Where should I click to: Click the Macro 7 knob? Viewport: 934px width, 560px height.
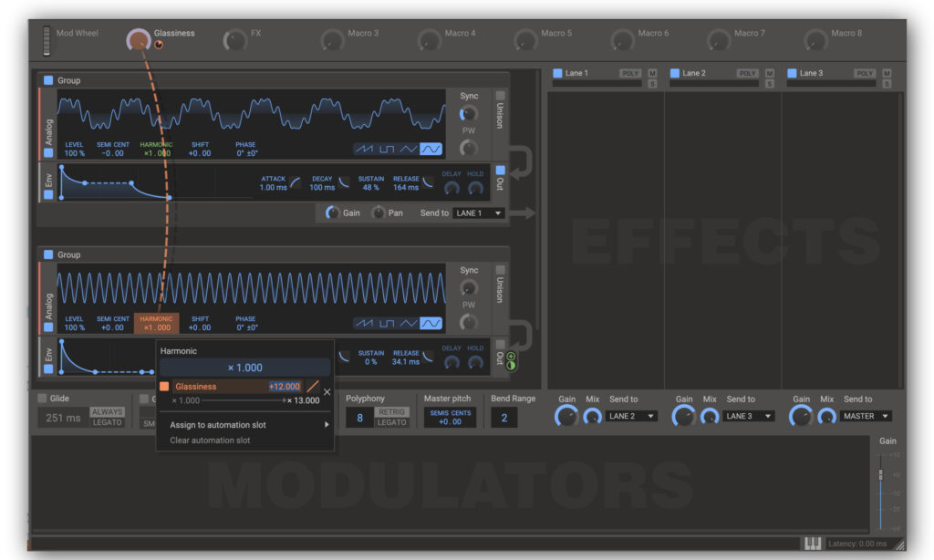tap(719, 40)
